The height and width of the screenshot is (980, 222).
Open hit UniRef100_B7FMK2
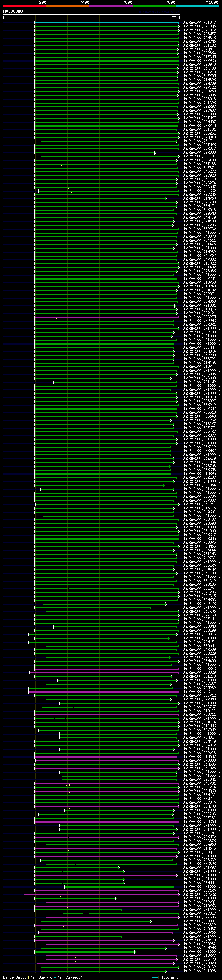click(199, 30)
